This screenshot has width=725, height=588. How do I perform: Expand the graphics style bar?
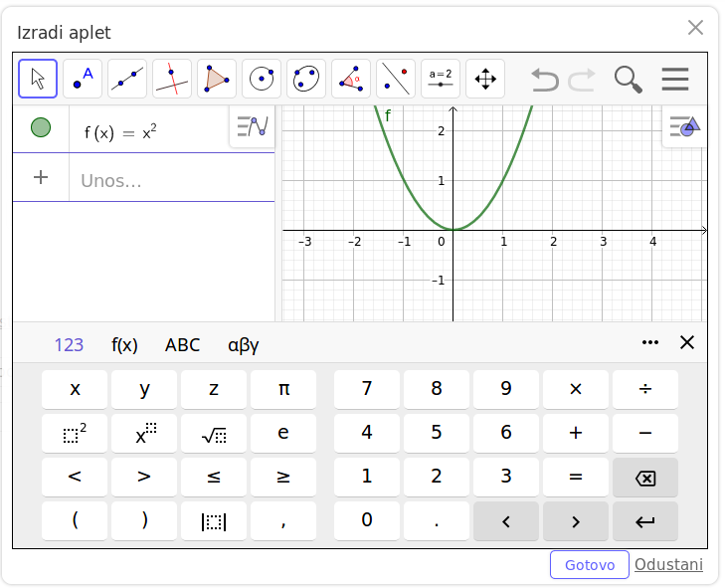(684, 126)
